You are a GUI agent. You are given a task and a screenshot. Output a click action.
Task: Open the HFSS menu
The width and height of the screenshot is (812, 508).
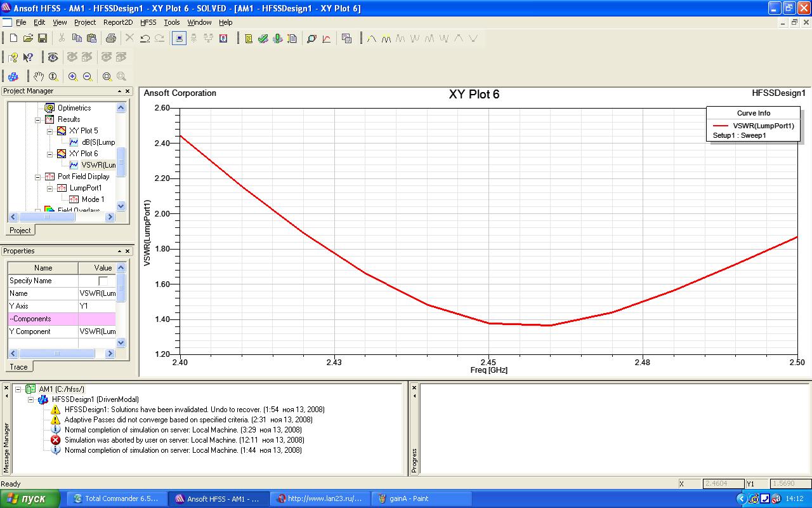coord(148,22)
